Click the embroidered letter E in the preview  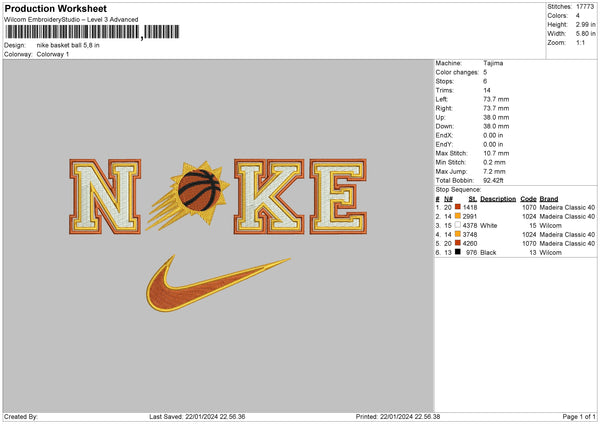(x=338, y=196)
